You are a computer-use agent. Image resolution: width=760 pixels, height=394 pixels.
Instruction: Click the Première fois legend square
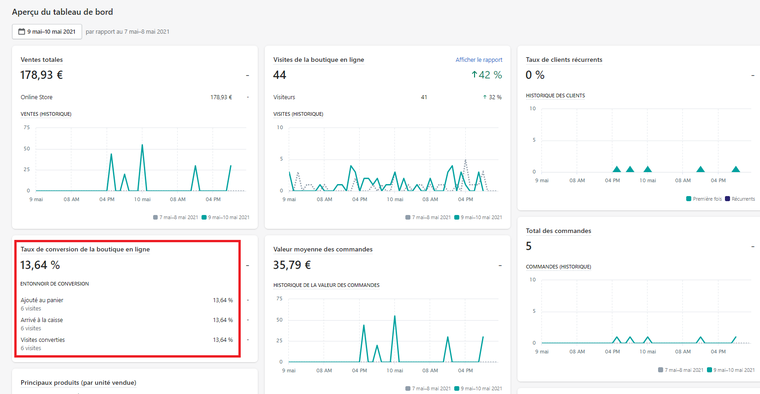[688, 199]
